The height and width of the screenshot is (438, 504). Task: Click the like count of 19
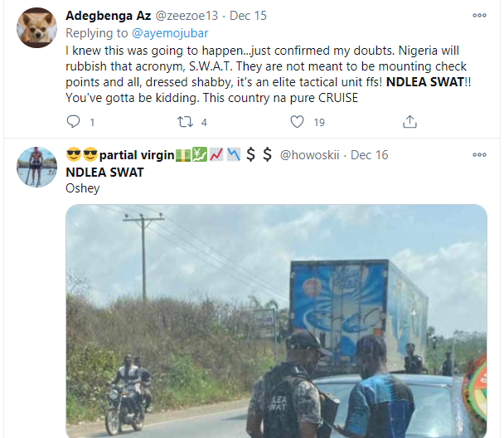click(319, 122)
